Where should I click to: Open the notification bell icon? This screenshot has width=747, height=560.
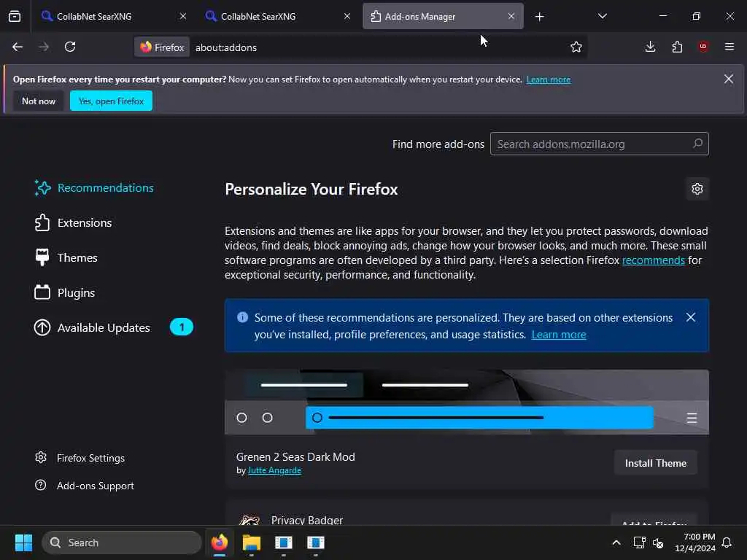pos(727,542)
